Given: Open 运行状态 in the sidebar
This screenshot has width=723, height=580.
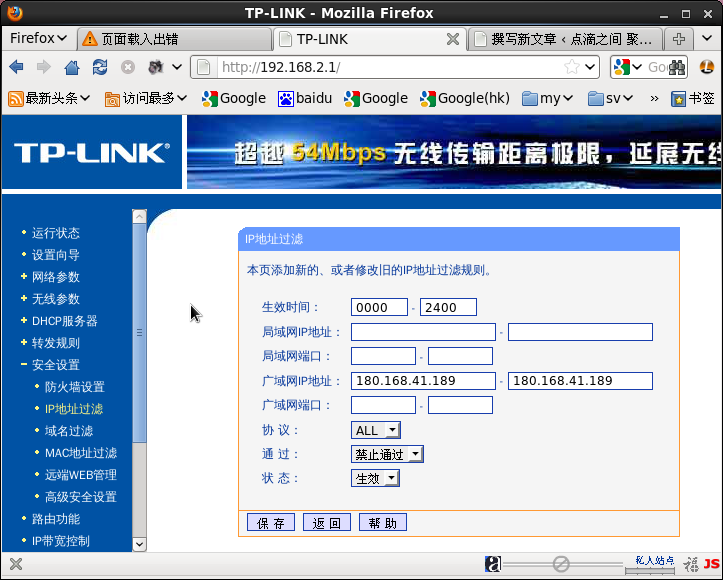Looking at the screenshot, I should (x=56, y=233).
